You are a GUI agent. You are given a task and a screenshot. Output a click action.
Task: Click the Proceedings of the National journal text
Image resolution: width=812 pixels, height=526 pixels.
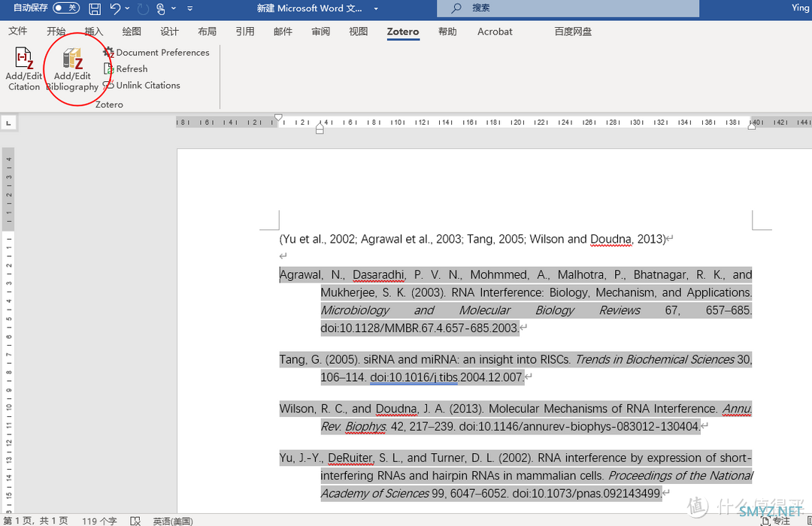pos(680,475)
